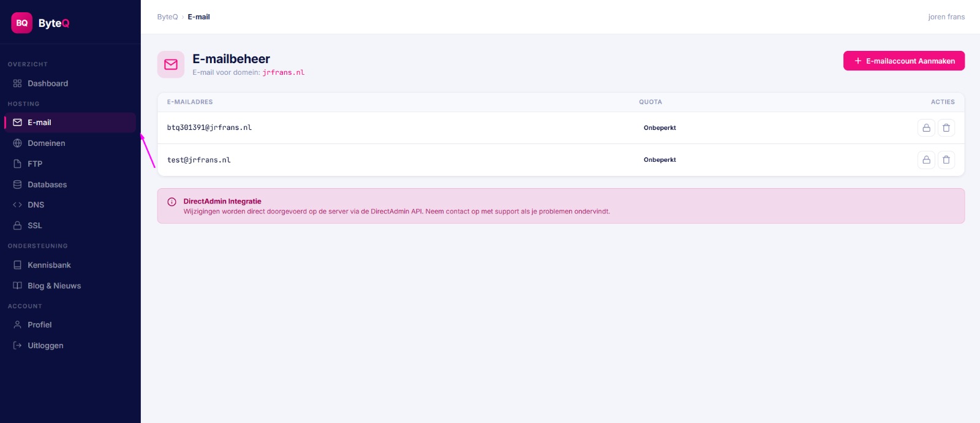Open SSL page in sidebar
The width and height of the screenshot is (980, 423).
pyautogui.click(x=35, y=226)
